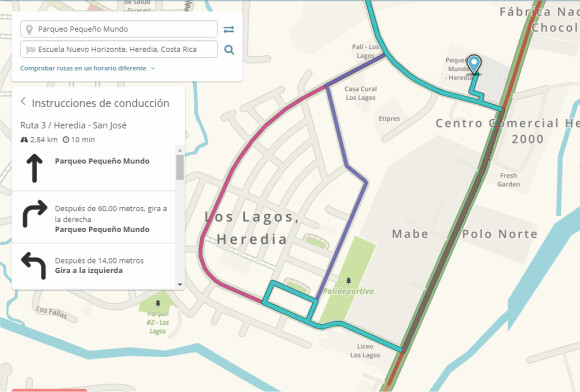Image resolution: width=580 pixels, height=392 pixels.
Task: Swap origin and destination with the arrows icon
Action: pyautogui.click(x=229, y=29)
